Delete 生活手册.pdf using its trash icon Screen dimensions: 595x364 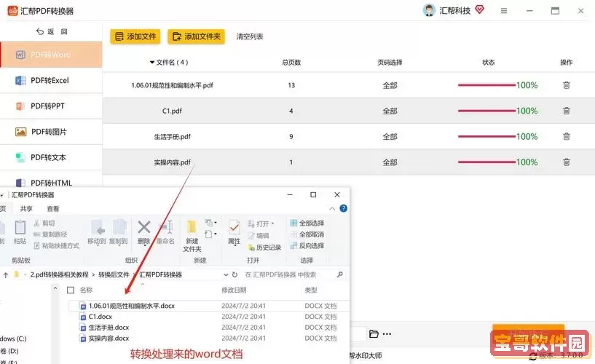click(566, 136)
